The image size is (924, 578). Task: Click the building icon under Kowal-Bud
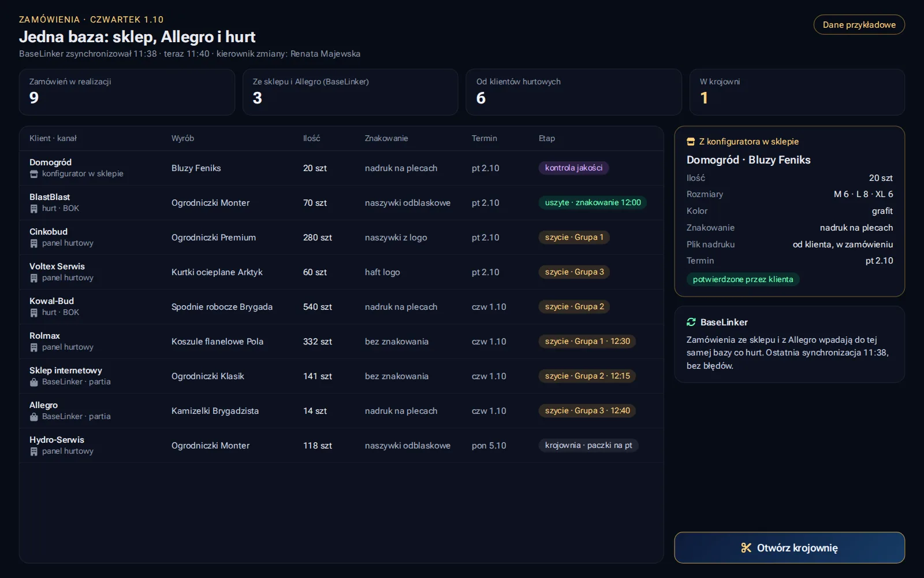coord(33,313)
